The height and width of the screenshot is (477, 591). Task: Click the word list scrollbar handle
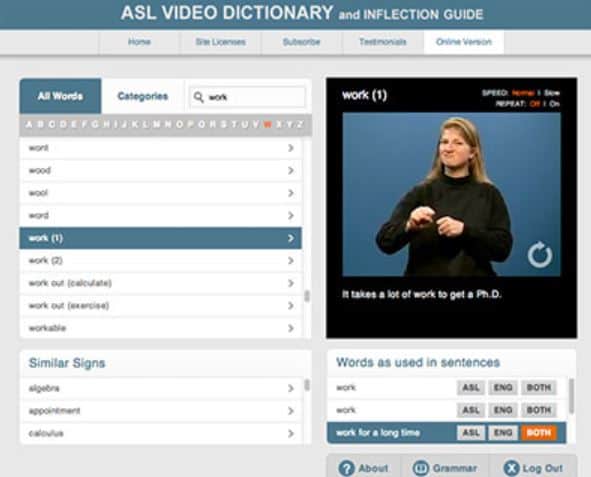(x=307, y=296)
